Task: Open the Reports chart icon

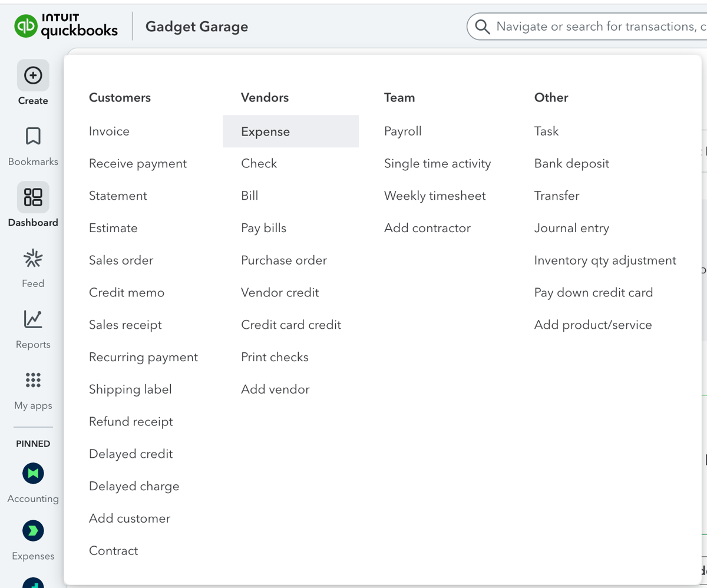Action: (x=33, y=319)
